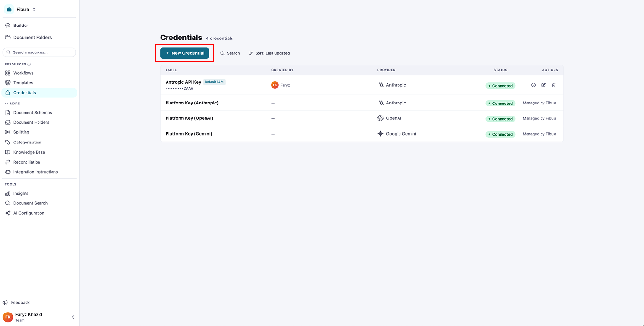This screenshot has width=644, height=326.
Task: Click the Fibula briefcase logo icon
Action: 9,9
